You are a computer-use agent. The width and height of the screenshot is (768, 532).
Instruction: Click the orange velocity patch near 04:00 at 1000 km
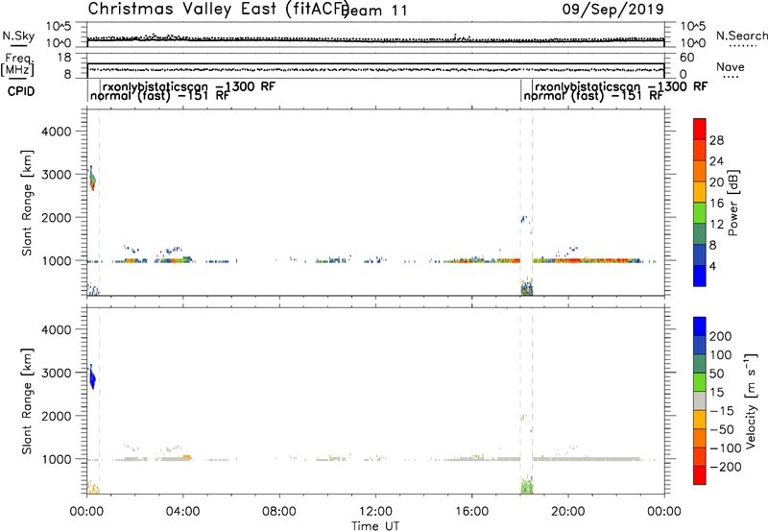point(187,457)
